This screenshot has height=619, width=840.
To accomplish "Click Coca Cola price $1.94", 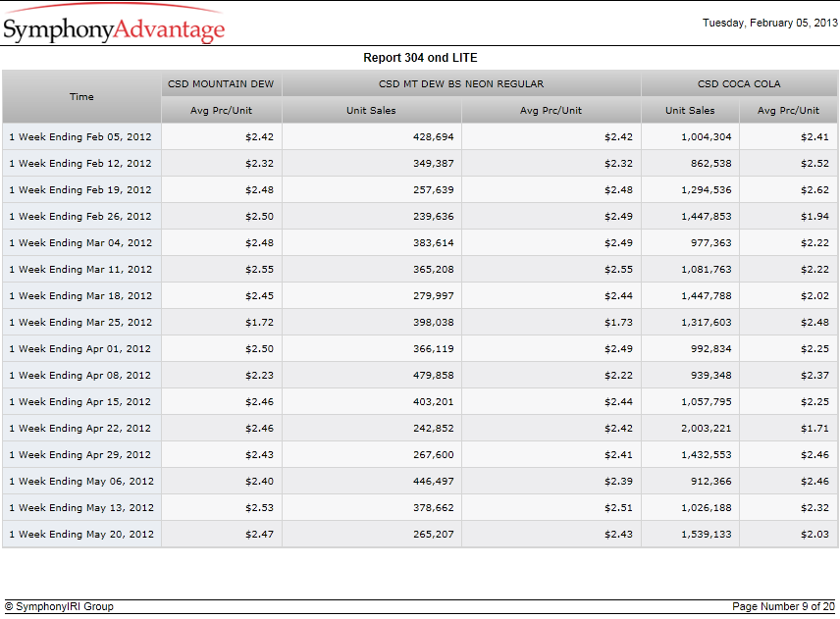I will coord(814,217).
